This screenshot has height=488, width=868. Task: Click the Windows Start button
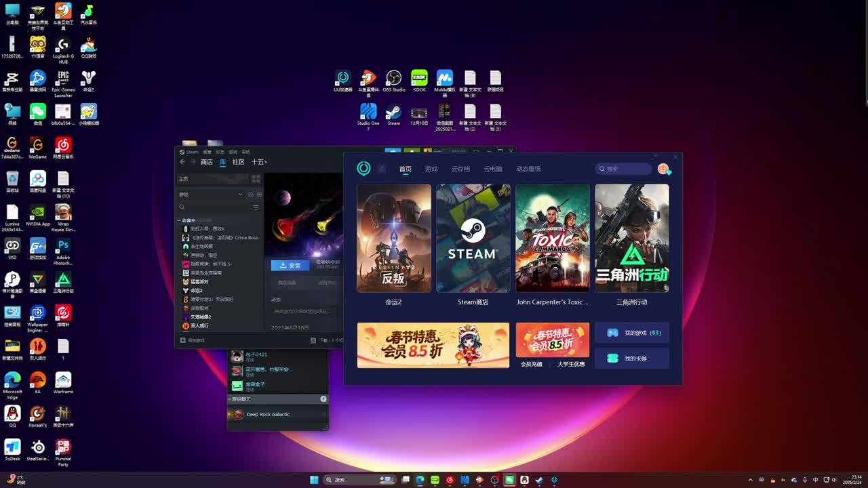click(x=314, y=480)
